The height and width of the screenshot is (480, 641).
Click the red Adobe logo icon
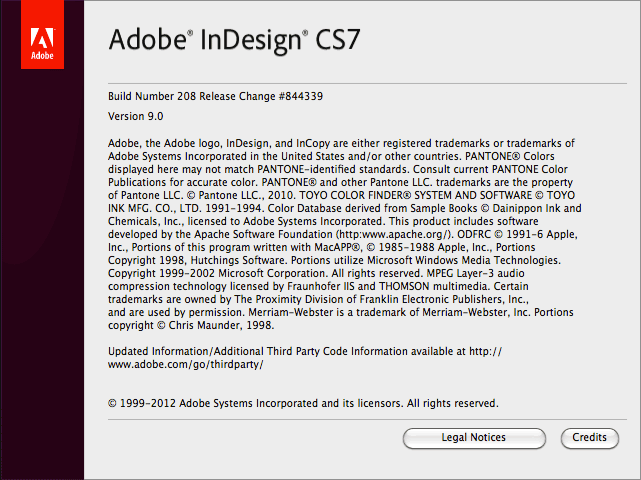43,34
